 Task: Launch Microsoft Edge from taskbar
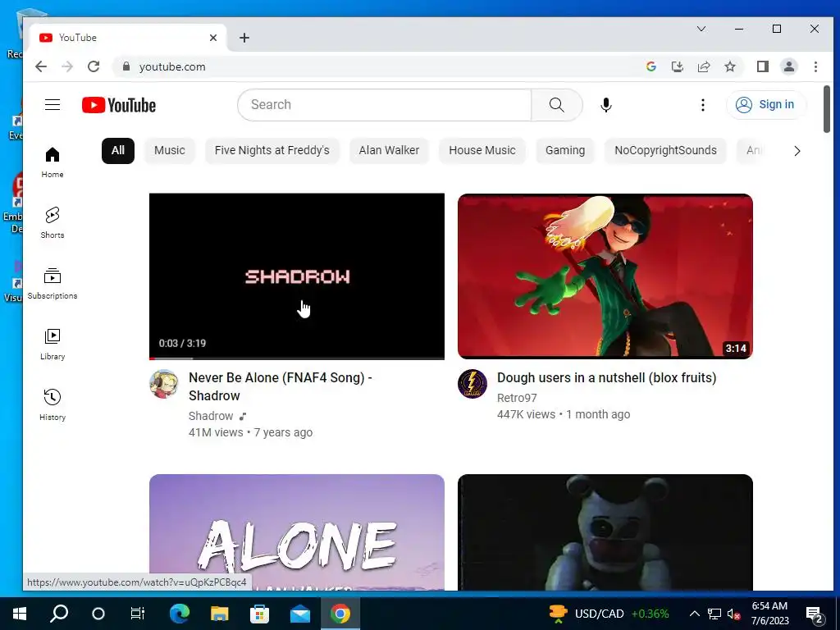pyautogui.click(x=180, y=614)
